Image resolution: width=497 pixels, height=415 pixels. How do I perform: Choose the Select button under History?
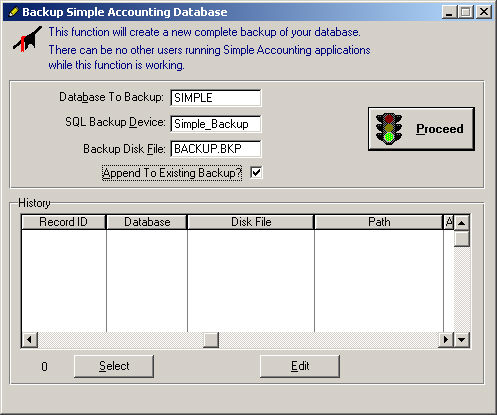(114, 366)
